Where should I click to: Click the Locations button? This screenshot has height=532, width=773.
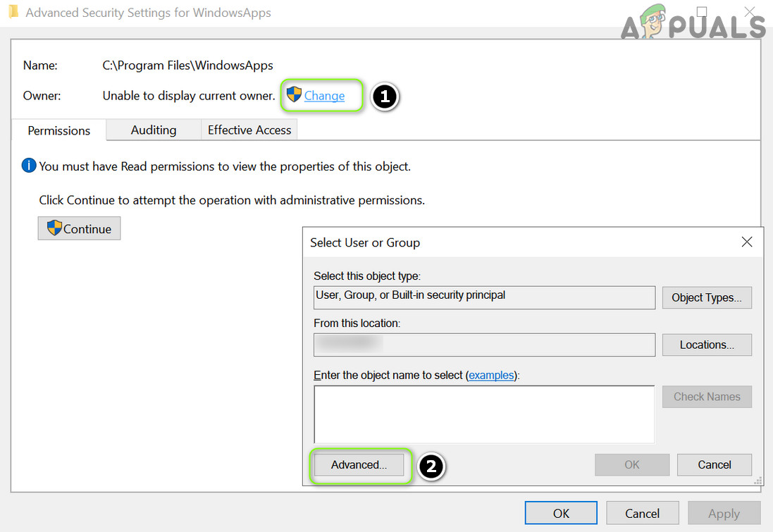tap(707, 345)
